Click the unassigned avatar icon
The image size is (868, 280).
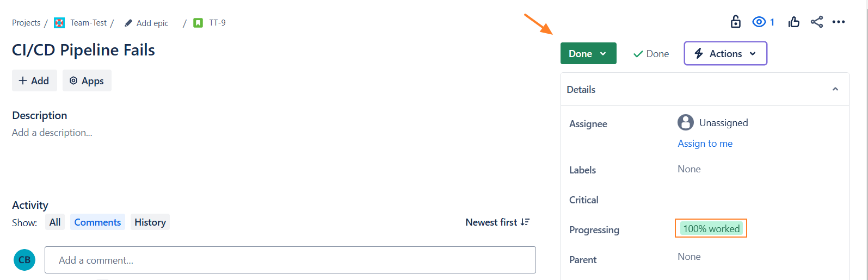click(x=685, y=122)
